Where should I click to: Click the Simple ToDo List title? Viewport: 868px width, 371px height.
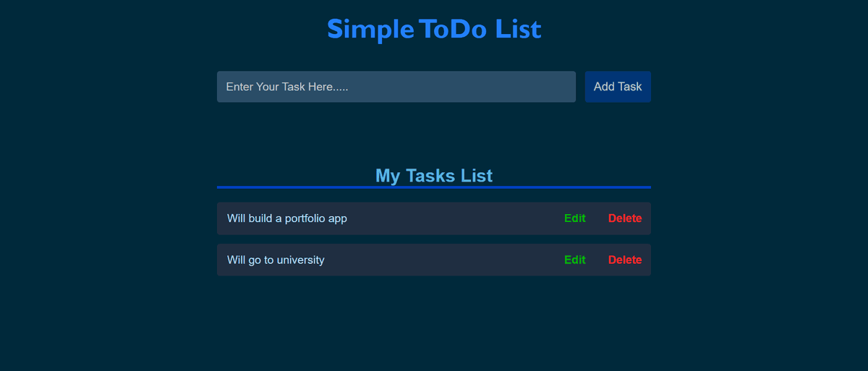[x=434, y=29]
